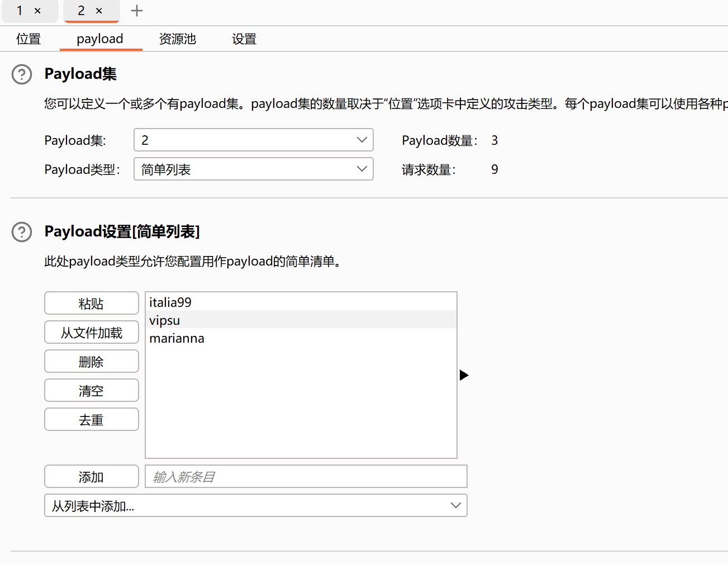728x564 pixels.
Task: Open the 从列表中添加... dropdown
Action: [x=256, y=505]
